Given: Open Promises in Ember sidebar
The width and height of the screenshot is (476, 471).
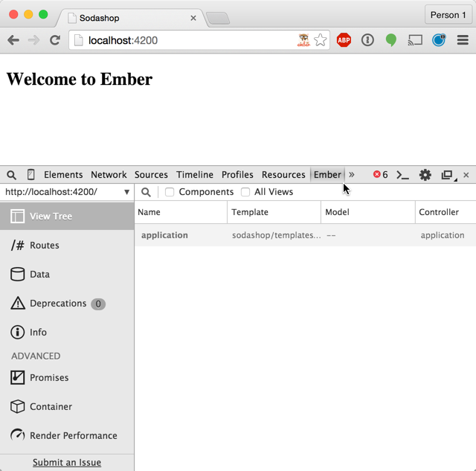Looking at the screenshot, I should tap(67, 377).
